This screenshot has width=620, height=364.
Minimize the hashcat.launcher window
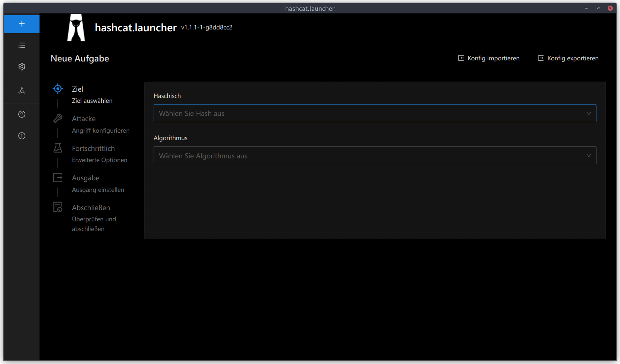point(586,8)
